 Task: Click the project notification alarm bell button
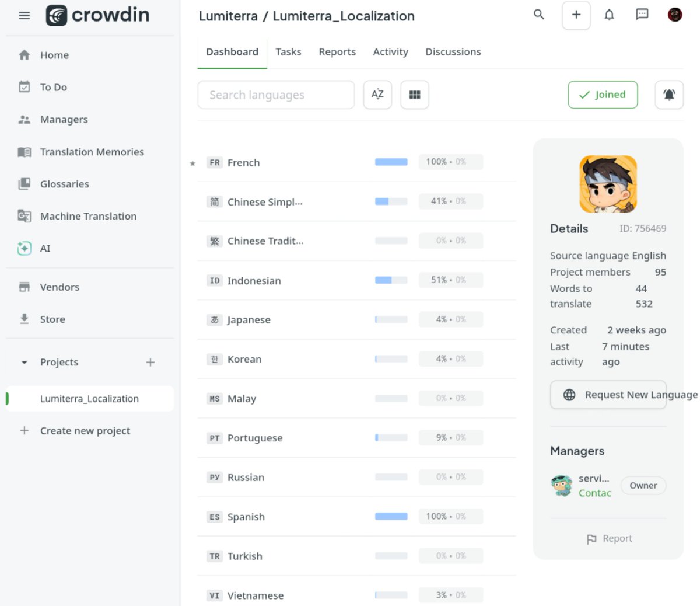(x=669, y=95)
